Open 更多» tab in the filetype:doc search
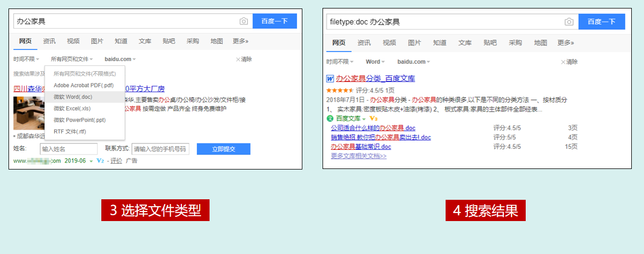 (565, 43)
